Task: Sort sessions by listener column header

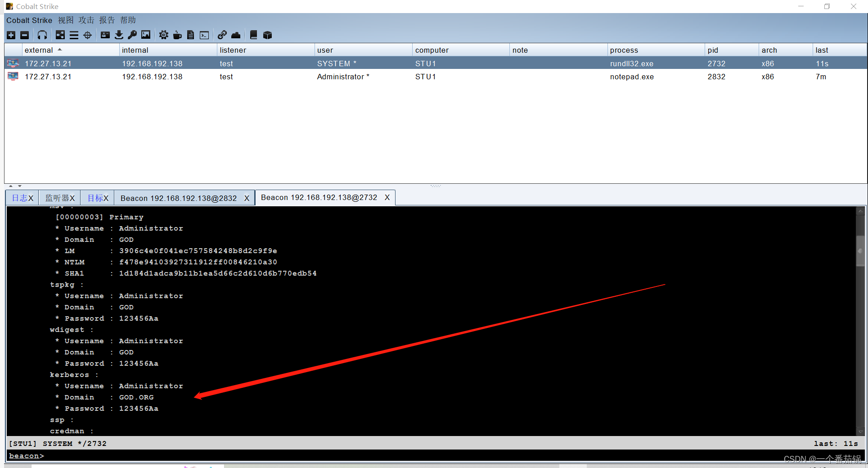Action: (x=265, y=50)
